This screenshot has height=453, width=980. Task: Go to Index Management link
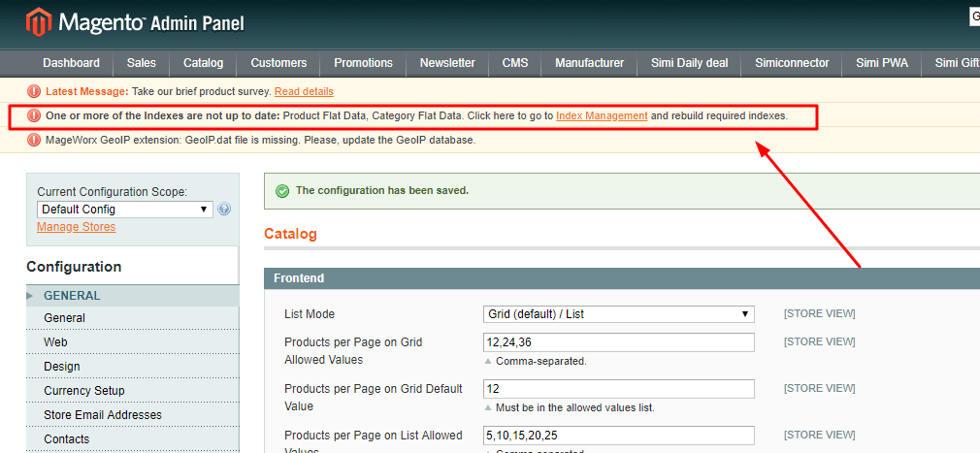click(x=602, y=115)
